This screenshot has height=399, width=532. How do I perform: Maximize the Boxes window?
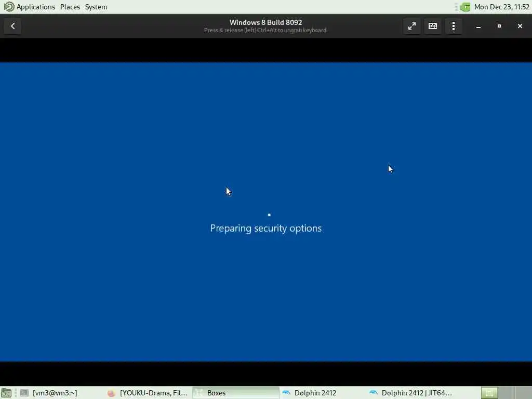point(499,26)
